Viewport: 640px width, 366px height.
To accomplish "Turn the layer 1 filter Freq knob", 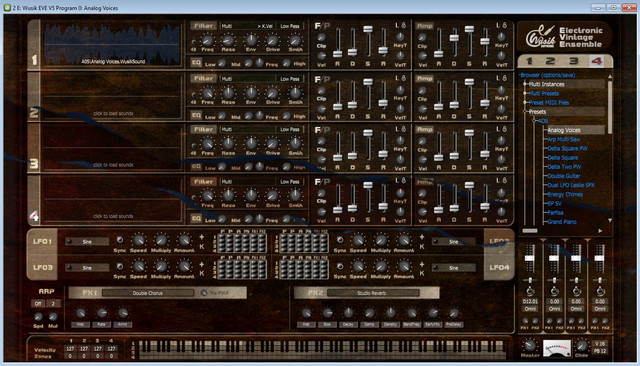I will click(207, 40).
